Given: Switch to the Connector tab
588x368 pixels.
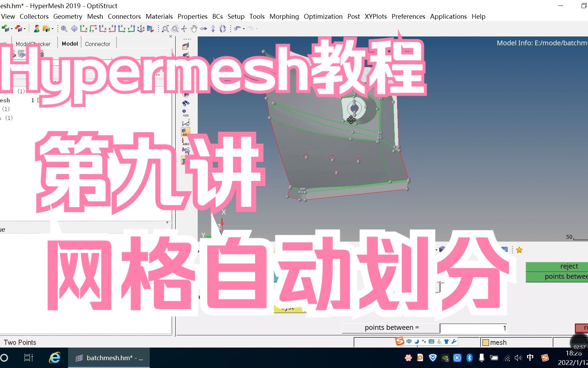Looking at the screenshot, I should tap(98, 44).
